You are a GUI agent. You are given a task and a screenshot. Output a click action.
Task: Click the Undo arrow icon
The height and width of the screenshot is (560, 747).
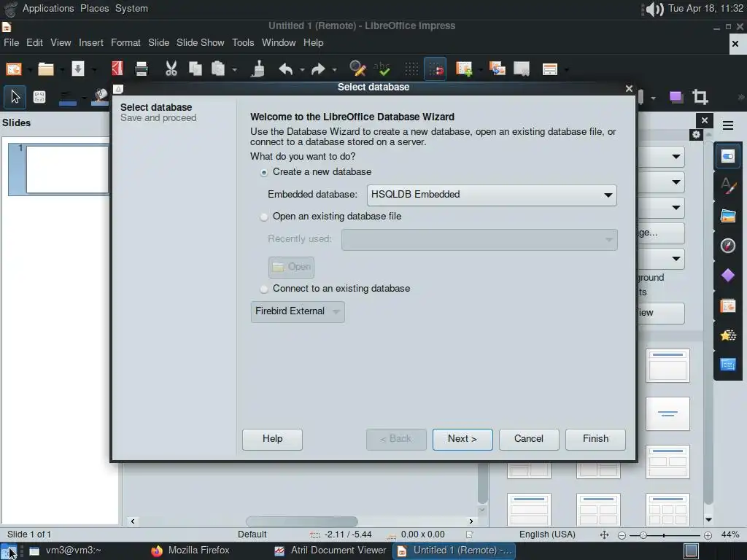[286, 69]
